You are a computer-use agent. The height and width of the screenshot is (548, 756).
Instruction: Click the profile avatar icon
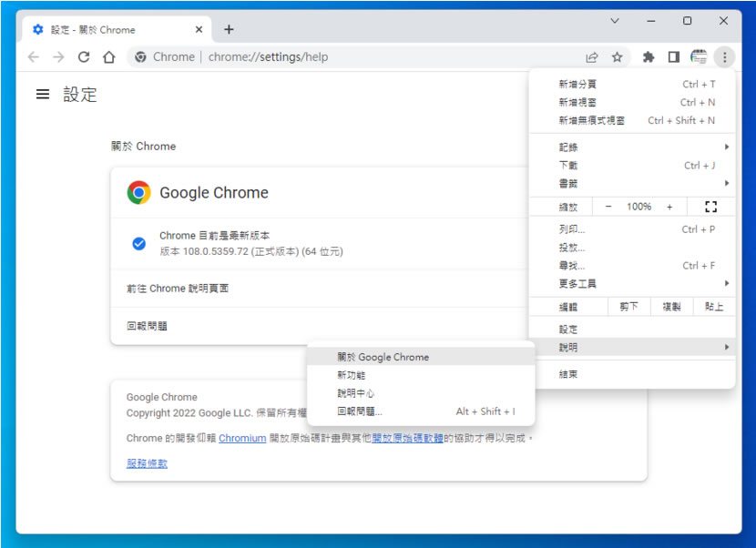699,56
